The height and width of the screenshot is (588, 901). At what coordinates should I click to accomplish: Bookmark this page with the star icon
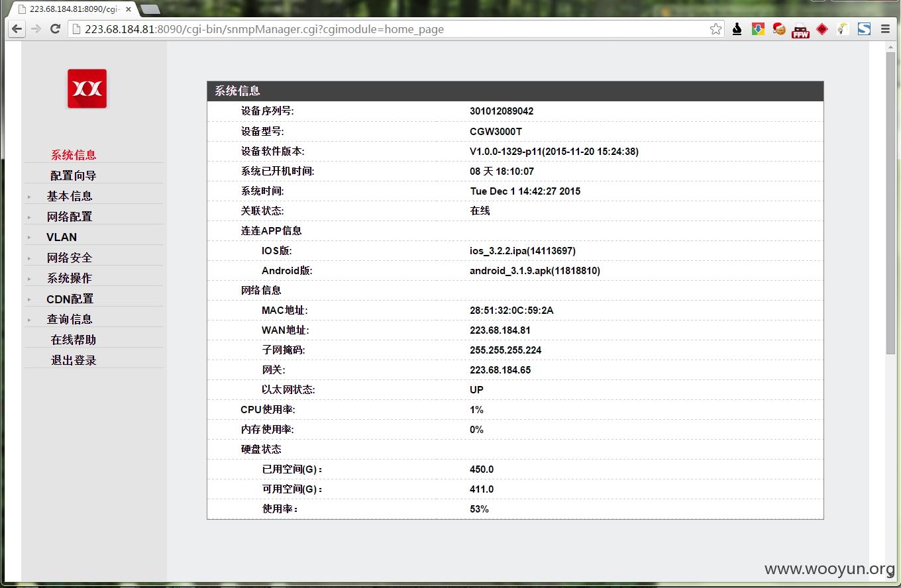click(x=715, y=29)
